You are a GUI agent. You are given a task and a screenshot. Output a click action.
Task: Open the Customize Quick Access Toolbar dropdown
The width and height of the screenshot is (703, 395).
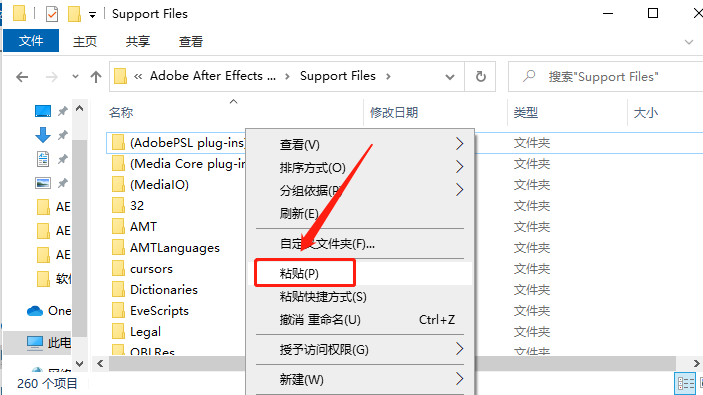(92, 15)
